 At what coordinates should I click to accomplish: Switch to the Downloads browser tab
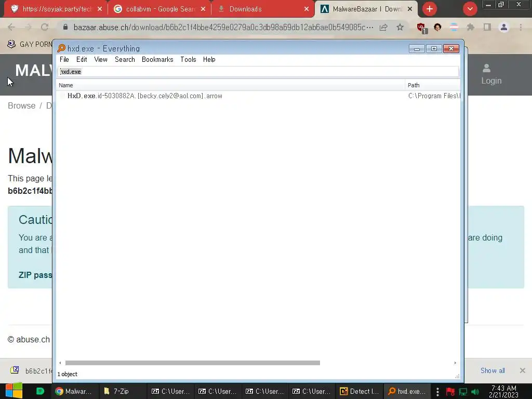[x=263, y=9]
